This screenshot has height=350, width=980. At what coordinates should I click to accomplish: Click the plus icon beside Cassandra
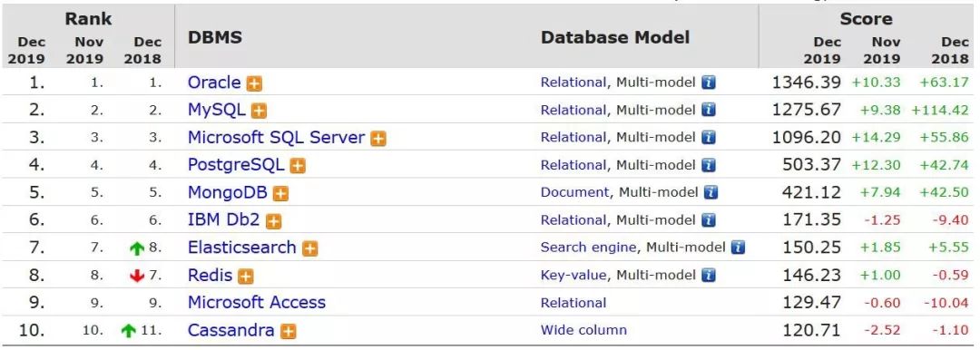tap(289, 331)
